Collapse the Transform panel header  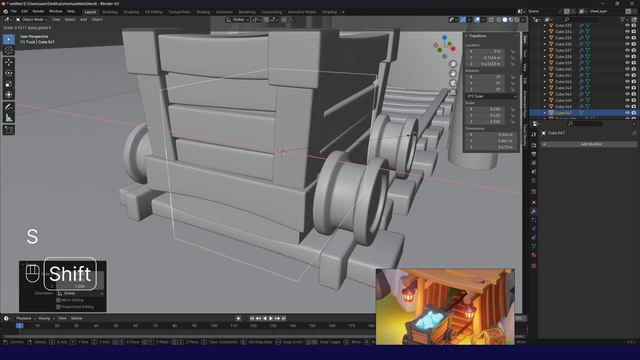click(477, 36)
